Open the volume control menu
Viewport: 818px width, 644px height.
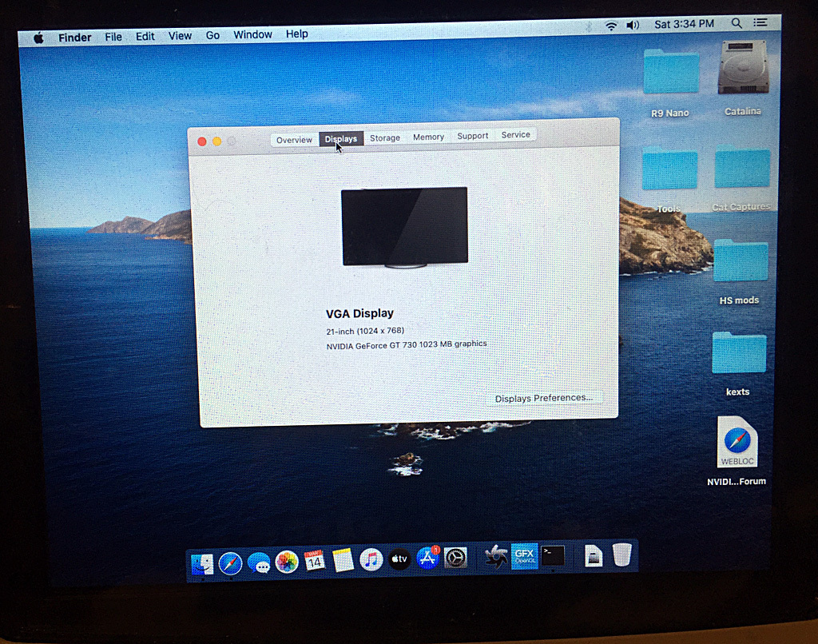coord(633,25)
